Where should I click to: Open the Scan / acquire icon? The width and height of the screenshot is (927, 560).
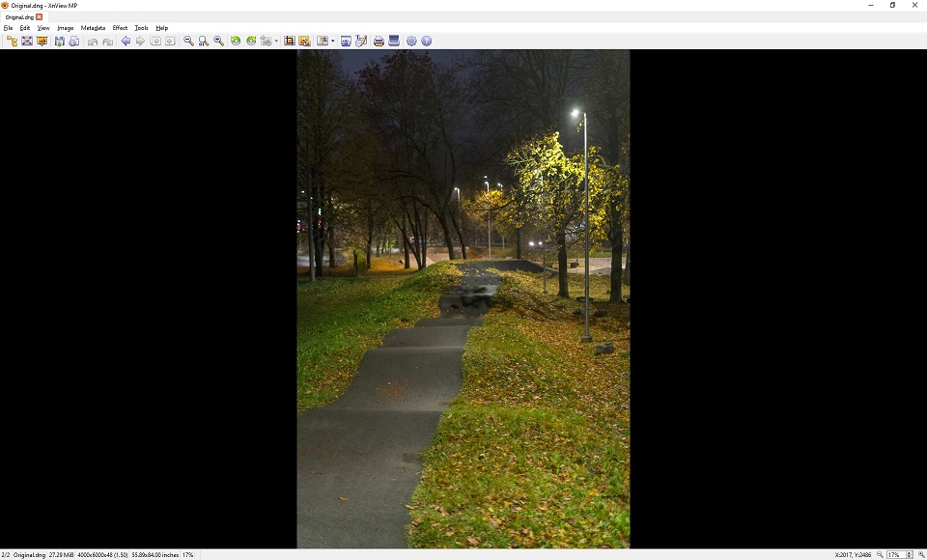[x=394, y=41]
